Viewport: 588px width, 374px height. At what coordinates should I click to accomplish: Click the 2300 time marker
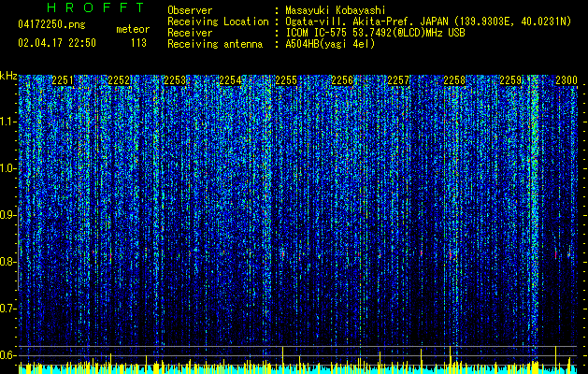coord(566,80)
